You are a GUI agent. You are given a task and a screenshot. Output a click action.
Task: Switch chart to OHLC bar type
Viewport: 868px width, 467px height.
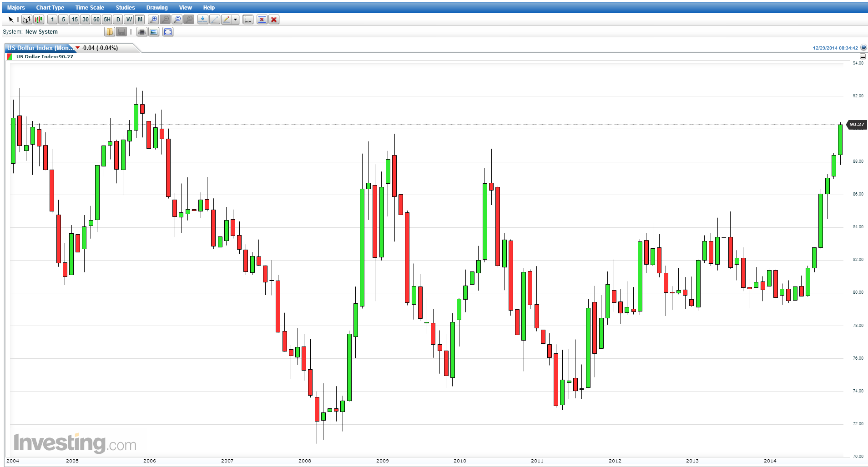click(x=27, y=20)
